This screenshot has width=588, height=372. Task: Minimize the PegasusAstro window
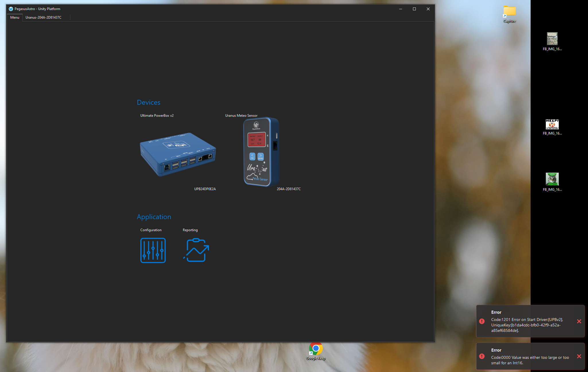click(x=401, y=9)
